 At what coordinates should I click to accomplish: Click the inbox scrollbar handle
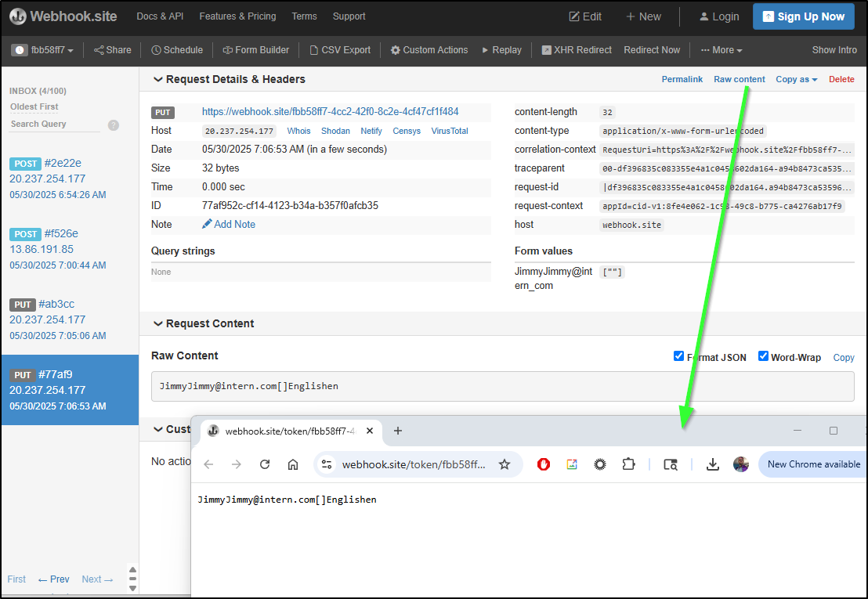[x=132, y=579]
